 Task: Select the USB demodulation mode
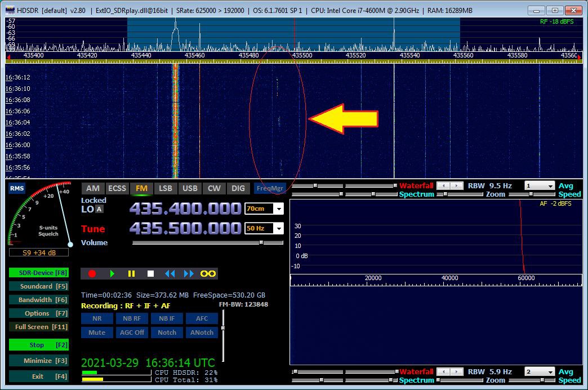(x=190, y=188)
